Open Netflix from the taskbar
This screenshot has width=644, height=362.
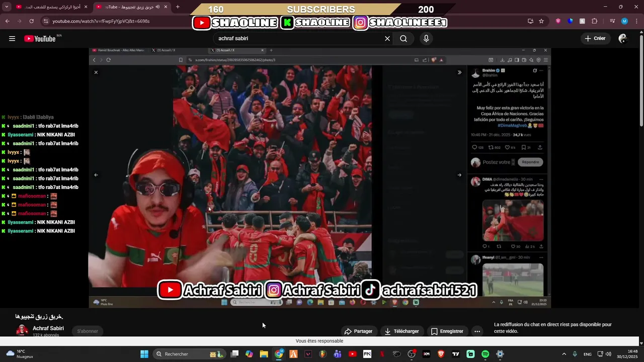click(382, 354)
